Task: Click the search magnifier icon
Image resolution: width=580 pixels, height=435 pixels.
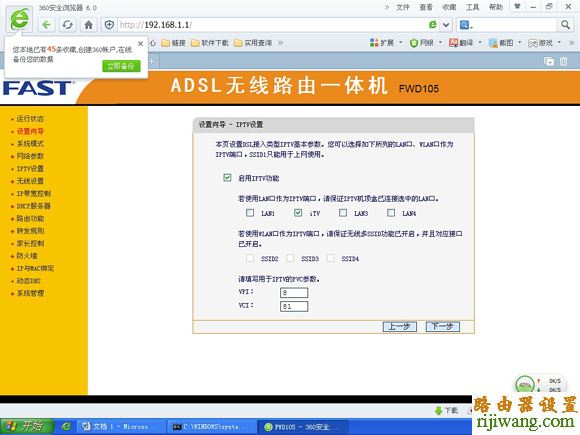Action: coord(565,25)
